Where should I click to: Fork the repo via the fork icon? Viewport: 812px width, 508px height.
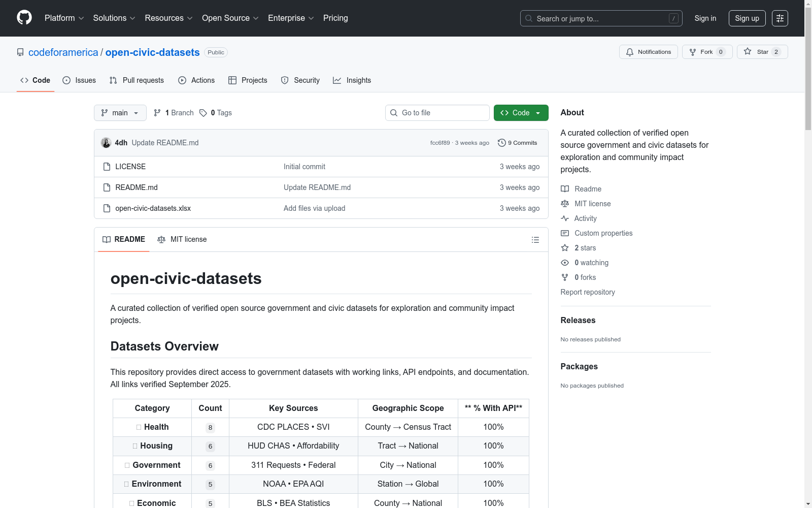coord(693,52)
